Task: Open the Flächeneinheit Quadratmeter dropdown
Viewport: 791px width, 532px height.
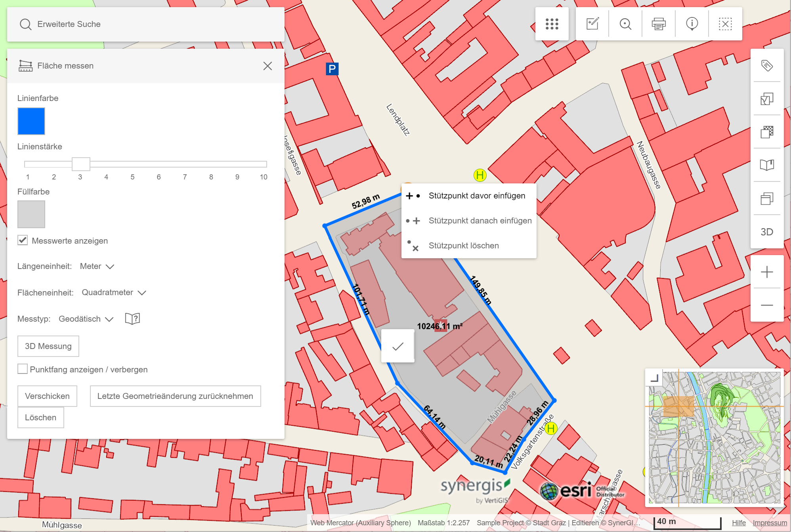Action: pyautogui.click(x=114, y=292)
